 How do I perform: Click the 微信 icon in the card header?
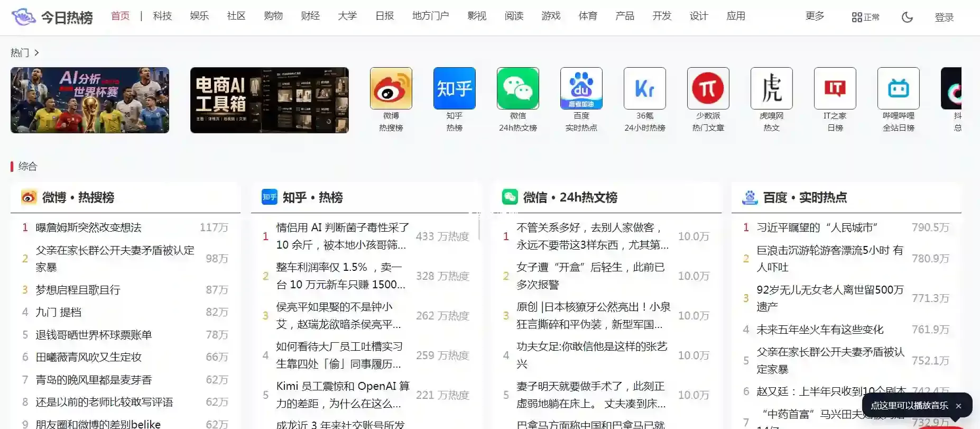click(510, 197)
